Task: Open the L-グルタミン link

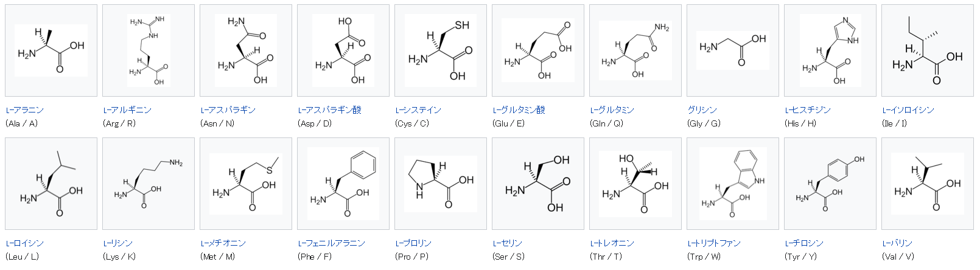Action: coord(612,110)
